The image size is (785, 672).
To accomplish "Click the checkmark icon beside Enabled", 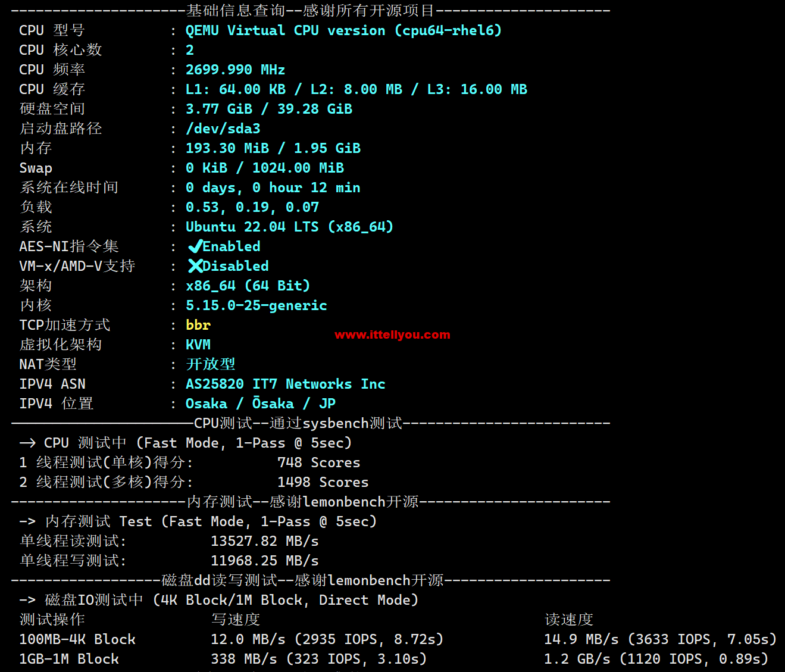I will (x=195, y=246).
